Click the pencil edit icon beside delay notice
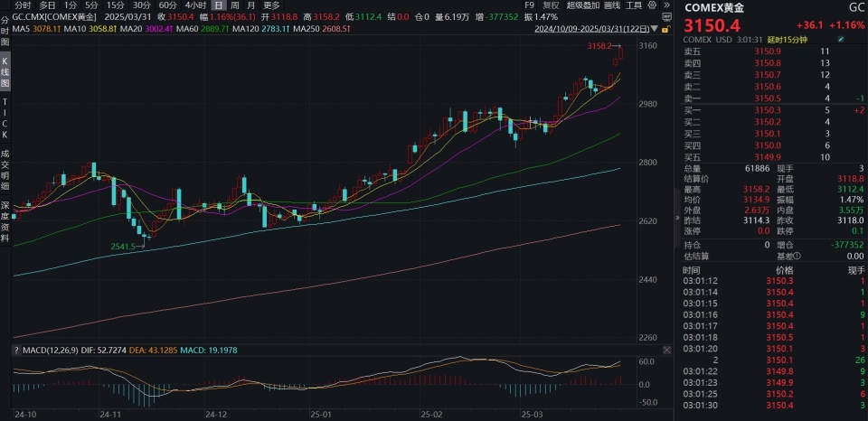Screen dimensions: 868x421 tap(841, 40)
